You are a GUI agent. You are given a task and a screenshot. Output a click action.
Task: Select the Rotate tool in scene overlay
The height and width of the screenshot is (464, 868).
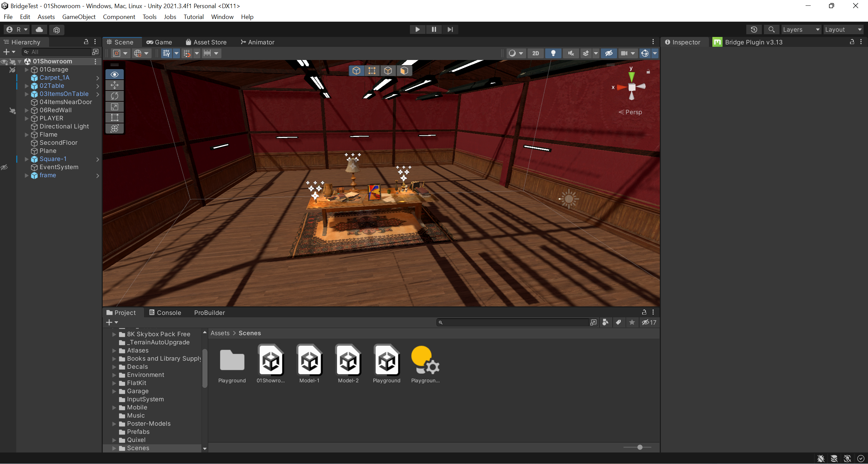115,96
